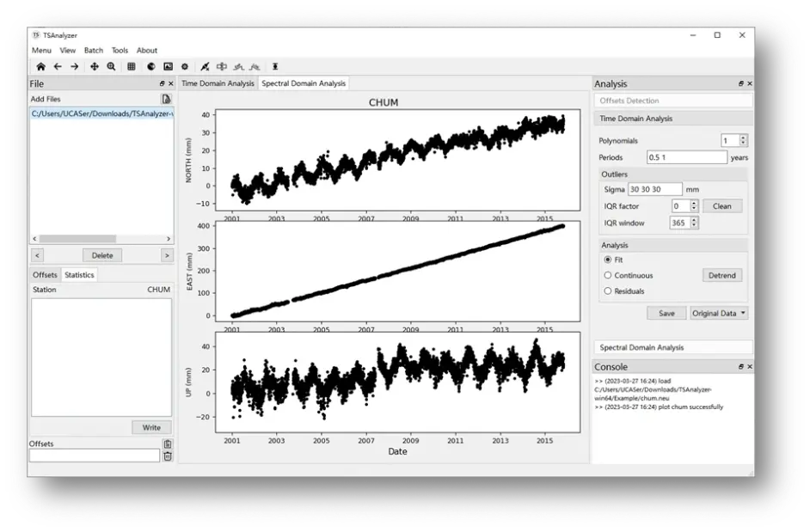Open the Batch menu
The image size is (810, 532).
coord(94,50)
